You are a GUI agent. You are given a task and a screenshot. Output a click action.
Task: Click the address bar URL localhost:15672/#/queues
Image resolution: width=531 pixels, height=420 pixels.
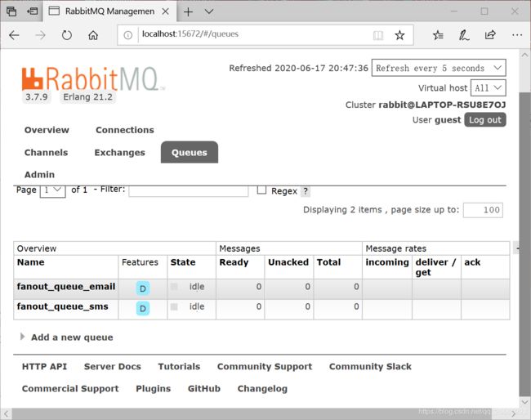(190, 34)
